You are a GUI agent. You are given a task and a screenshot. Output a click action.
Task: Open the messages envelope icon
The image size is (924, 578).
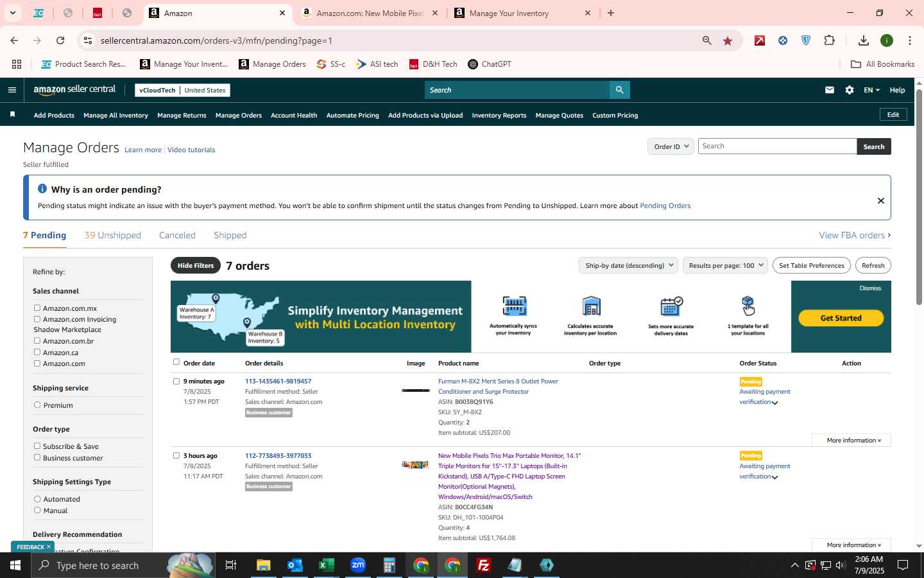click(x=830, y=90)
